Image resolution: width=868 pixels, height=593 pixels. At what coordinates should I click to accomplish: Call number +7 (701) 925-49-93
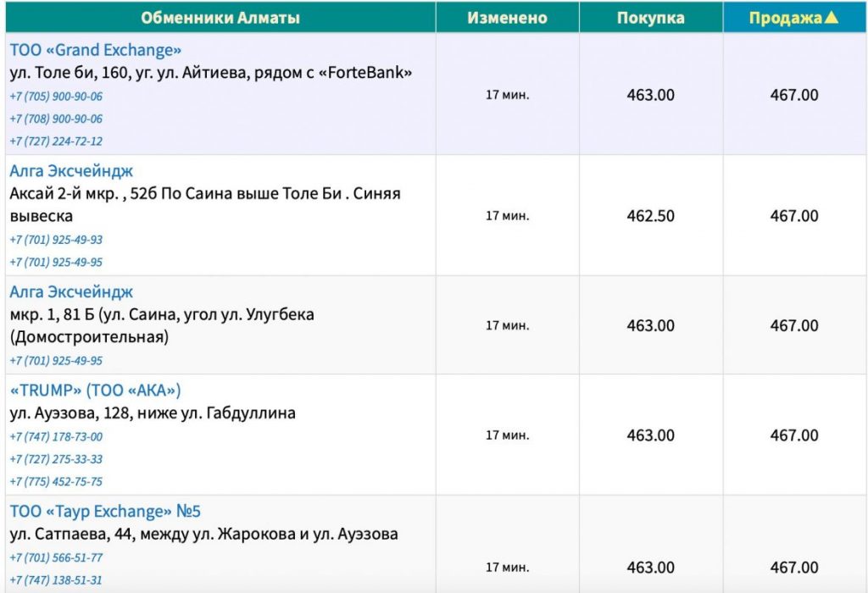point(56,240)
